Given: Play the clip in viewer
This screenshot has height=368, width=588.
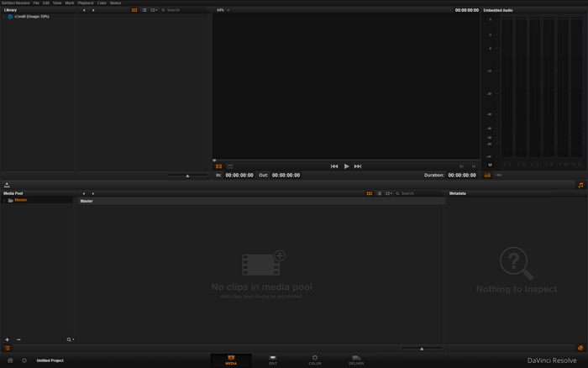Looking at the screenshot, I should pyautogui.click(x=346, y=166).
